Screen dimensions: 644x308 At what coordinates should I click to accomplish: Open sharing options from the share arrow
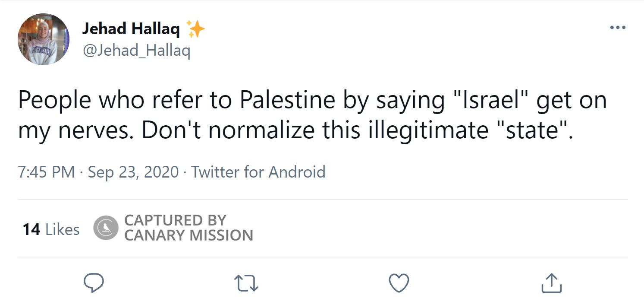click(551, 283)
